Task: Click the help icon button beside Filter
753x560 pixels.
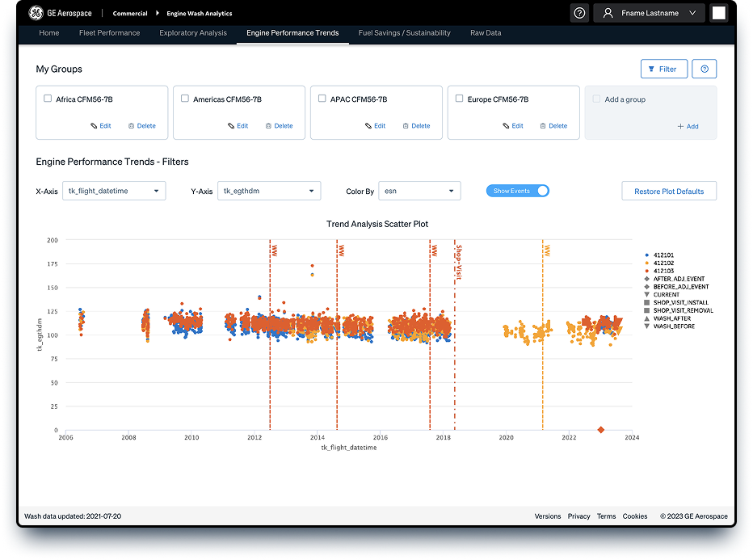Action: (704, 69)
